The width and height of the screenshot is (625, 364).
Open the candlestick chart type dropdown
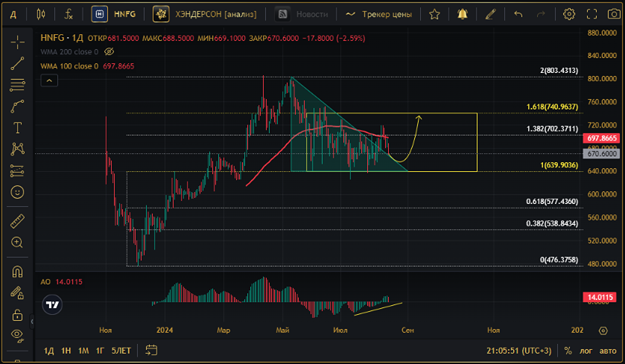[41, 14]
